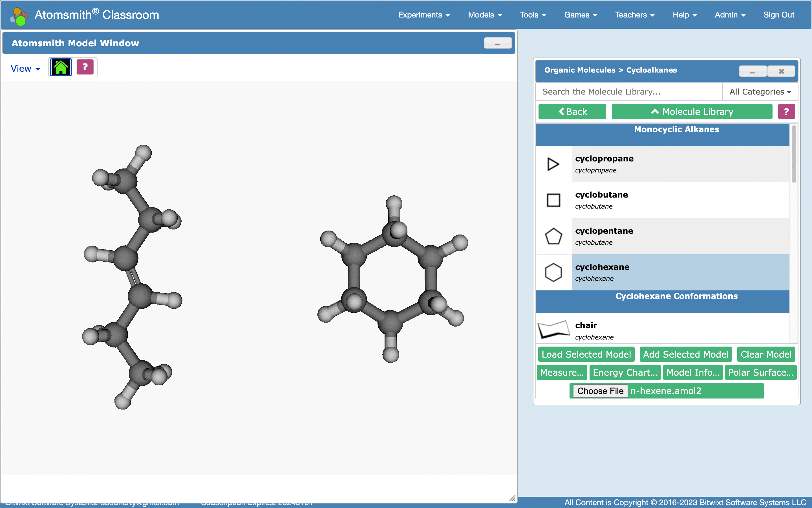Viewport: 812px width, 508px height.
Task: Click the Atomsmith Classroom title
Action: point(97,15)
